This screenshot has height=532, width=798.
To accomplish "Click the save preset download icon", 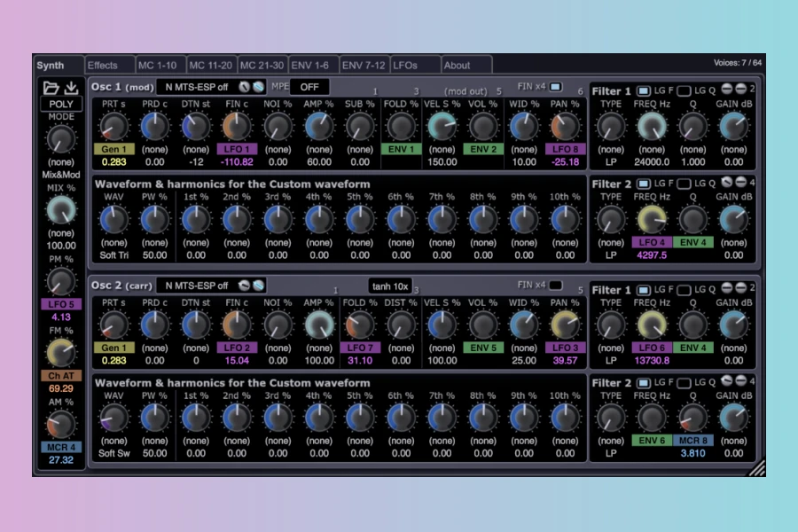I will point(72,87).
